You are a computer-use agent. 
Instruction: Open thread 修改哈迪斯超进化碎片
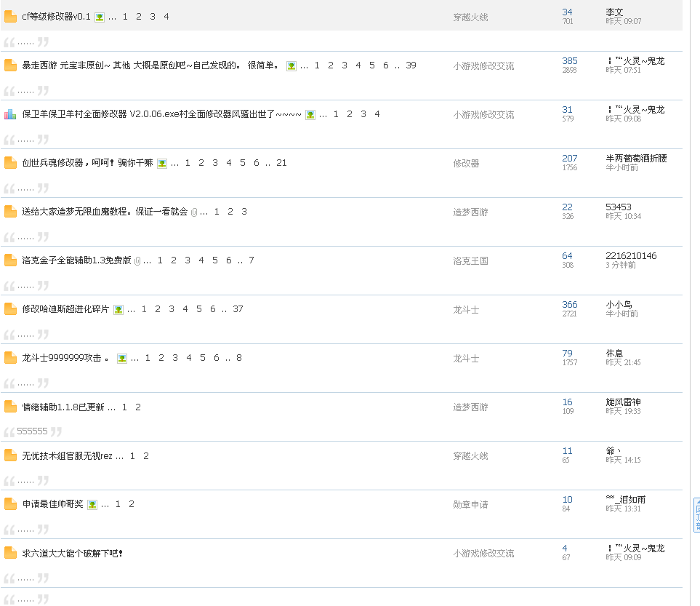tap(65, 308)
